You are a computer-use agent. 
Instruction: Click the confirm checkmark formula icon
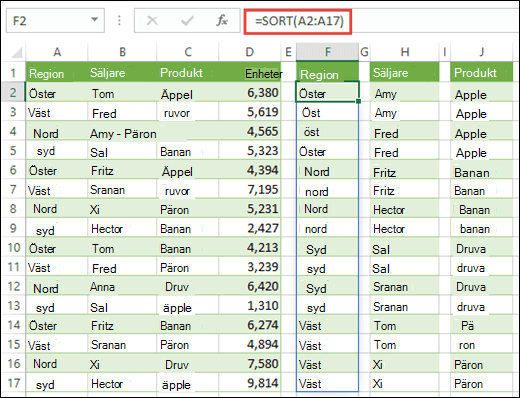pos(187,21)
